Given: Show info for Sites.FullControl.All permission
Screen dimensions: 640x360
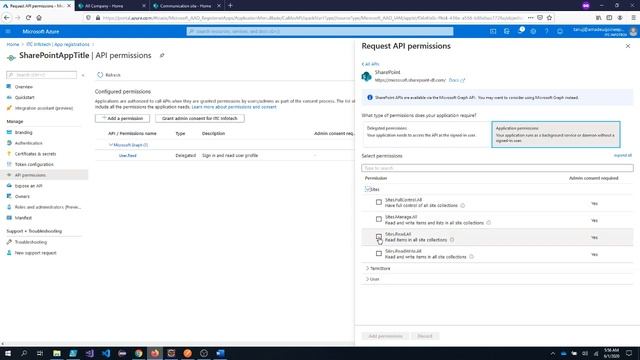Looking at the screenshot, I should [x=462, y=206].
